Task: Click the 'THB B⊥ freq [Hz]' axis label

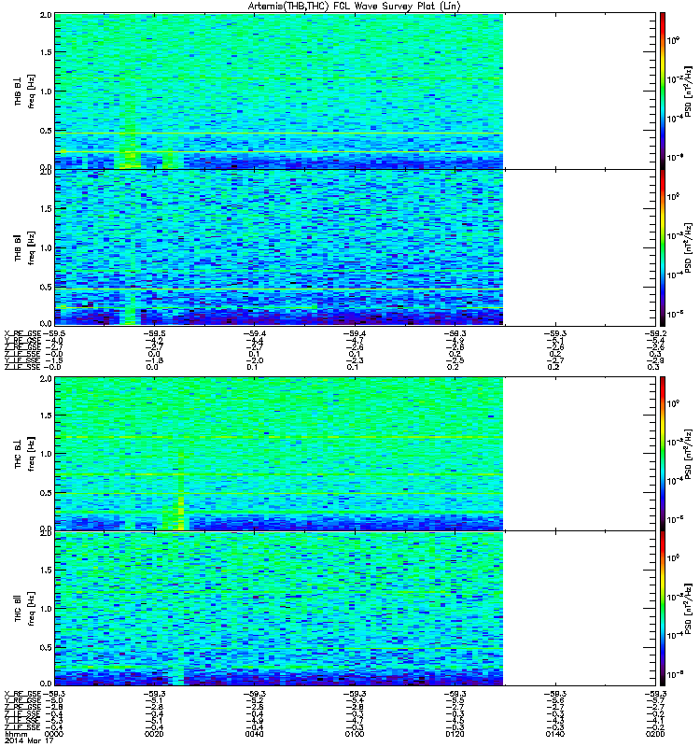Action: click(x=24, y=91)
